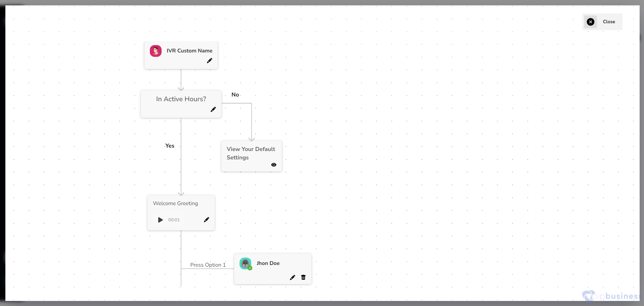Click the IVR Custom Name avatar icon
This screenshot has width=644, height=306.
pos(156,51)
